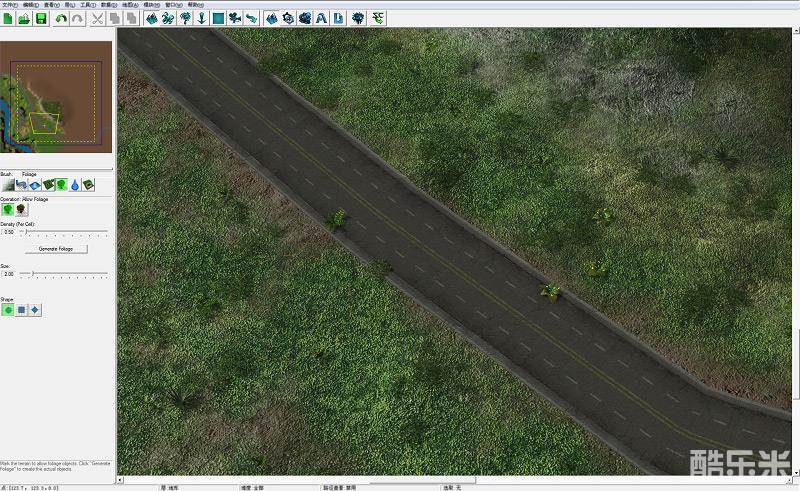800x491 pixels.
Task: Enable the Allow Foliage operation
Action: pyautogui.click(x=9, y=209)
